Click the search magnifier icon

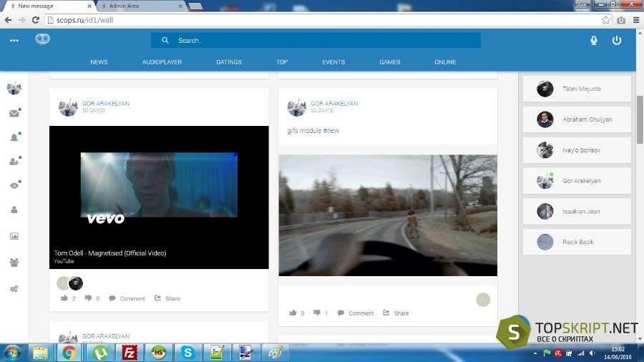165,40
